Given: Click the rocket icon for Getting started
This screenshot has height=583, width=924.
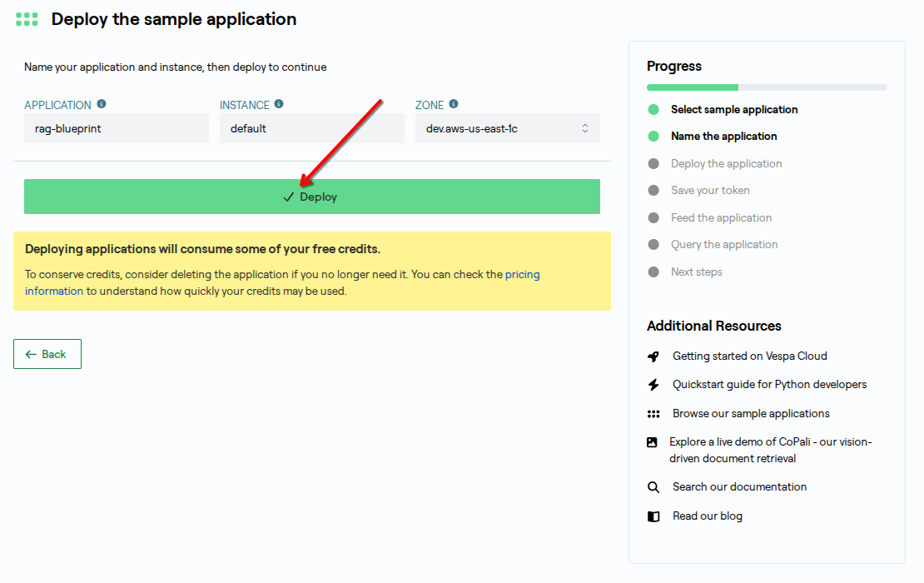Looking at the screenshot, I should click(x=653, y=356).
